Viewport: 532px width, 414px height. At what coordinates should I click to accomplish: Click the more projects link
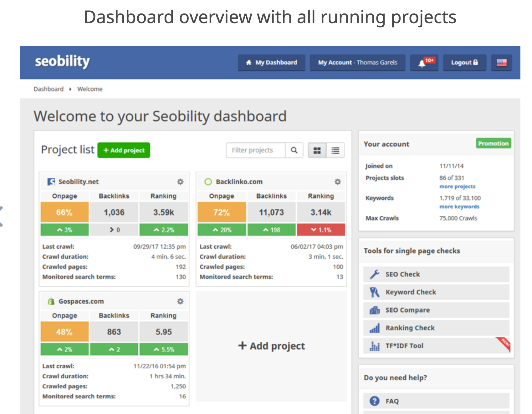pyautogui.click(x=457, y=187)
